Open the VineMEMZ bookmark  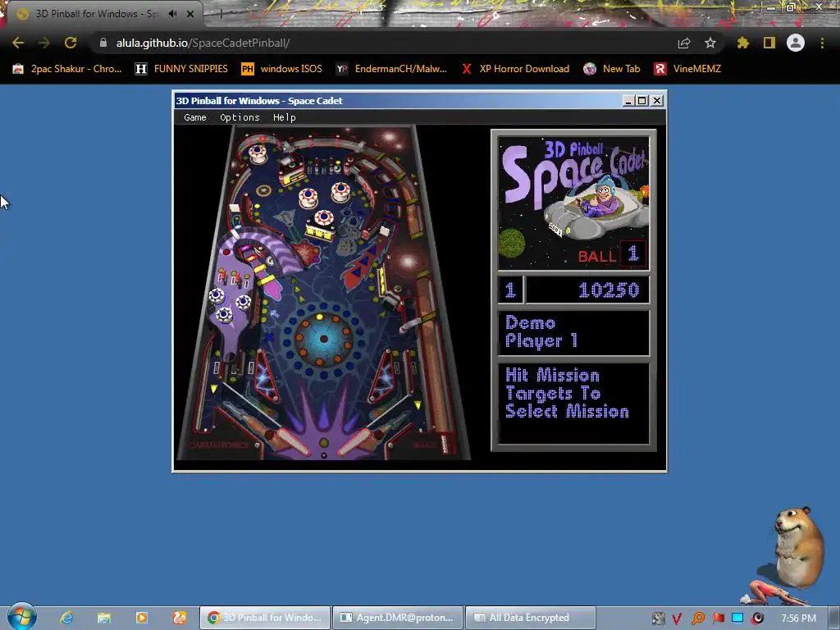(x=688, y=69)
